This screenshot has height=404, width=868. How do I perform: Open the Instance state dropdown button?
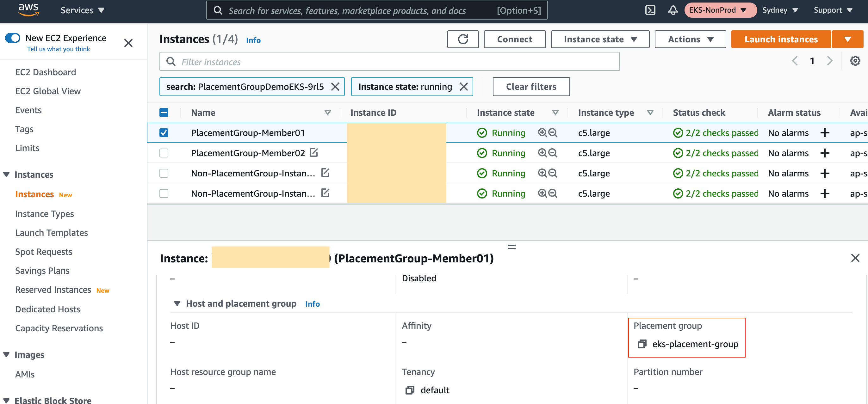[600, 40]
